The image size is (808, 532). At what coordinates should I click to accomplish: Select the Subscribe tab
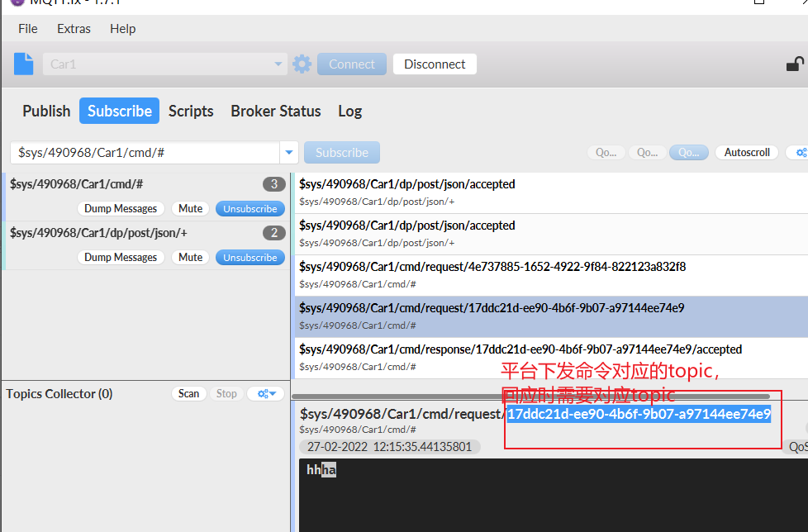[x=120, y=111]
